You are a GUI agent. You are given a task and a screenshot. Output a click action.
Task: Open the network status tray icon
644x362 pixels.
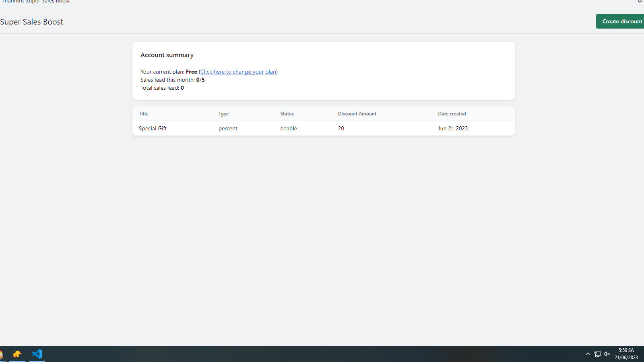click(597, 354)
